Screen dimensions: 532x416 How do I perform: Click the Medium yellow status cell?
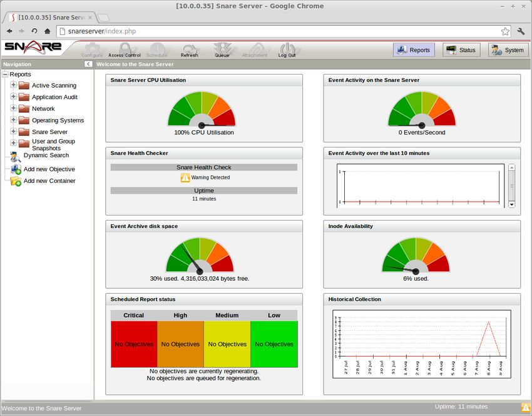pyautogui.click(x=227, y=344)
